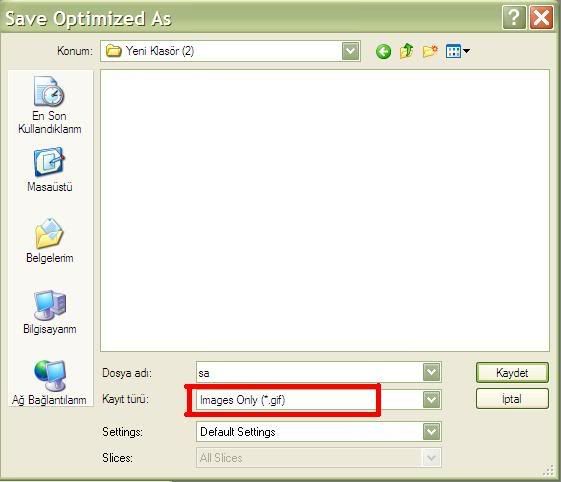This screenshot has height=482, width=561.
Task: Open the Settings dropdown list
Action: [318, 432]
